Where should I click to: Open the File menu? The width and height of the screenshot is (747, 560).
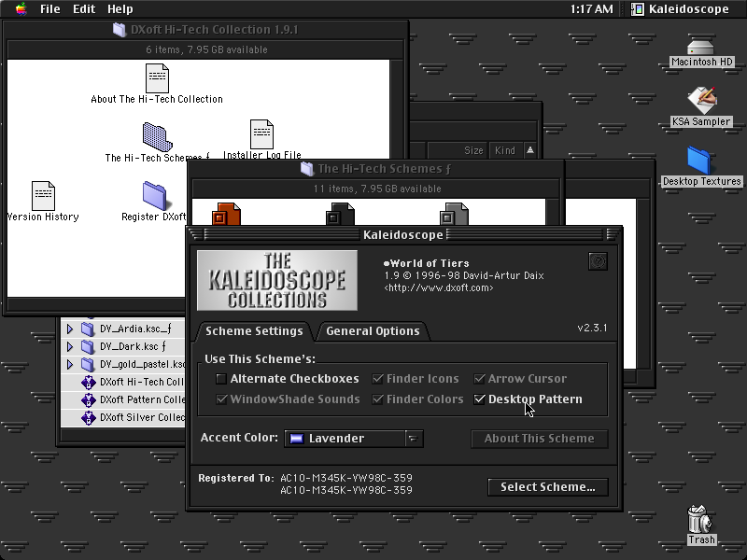point(50,8)
